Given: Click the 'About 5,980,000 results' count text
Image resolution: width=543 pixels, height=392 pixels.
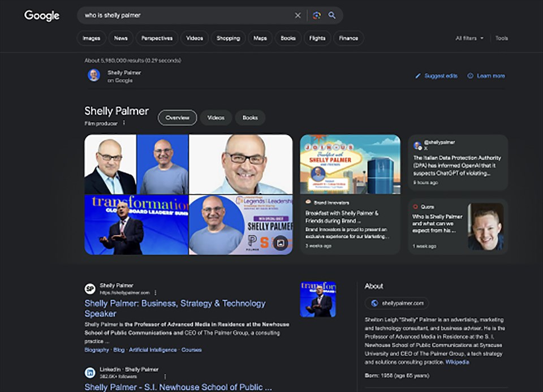Looking at the screenshot, I should coord(133,61).
